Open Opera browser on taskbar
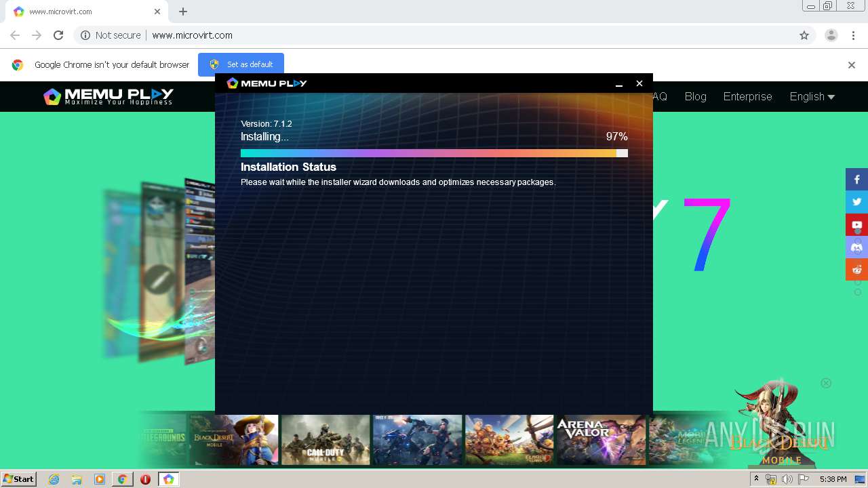Image resolution: width=868 pixels, height=488 pixels. (145, 479)
